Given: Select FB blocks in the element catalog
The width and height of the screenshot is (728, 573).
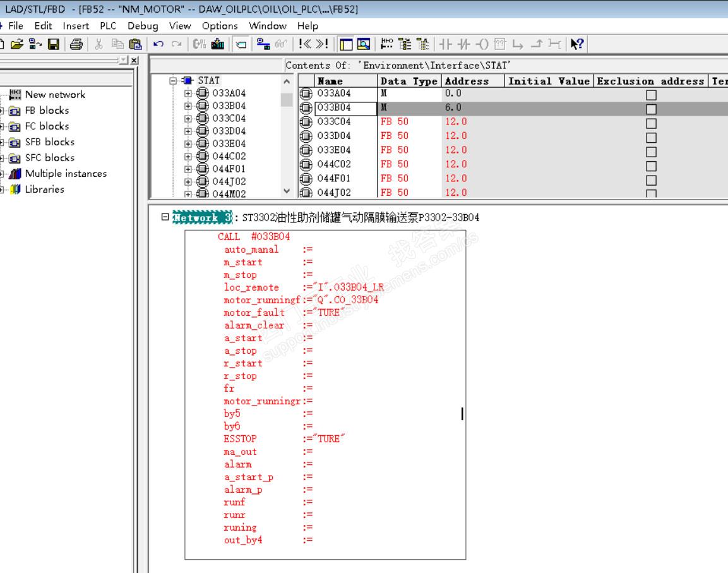Looking at the screenshot, I should pyautogui.click(x=47, y=111).
